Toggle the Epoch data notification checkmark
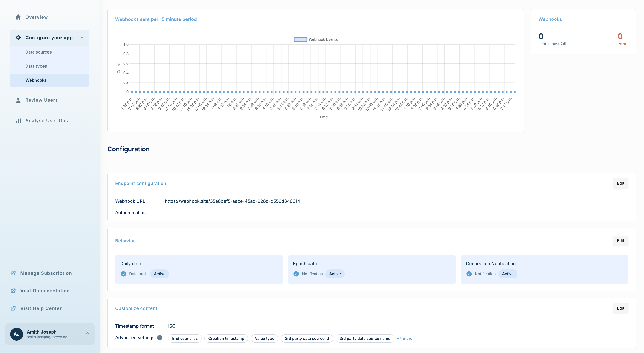Screen dimensions: 644x353 click(296, 274)
